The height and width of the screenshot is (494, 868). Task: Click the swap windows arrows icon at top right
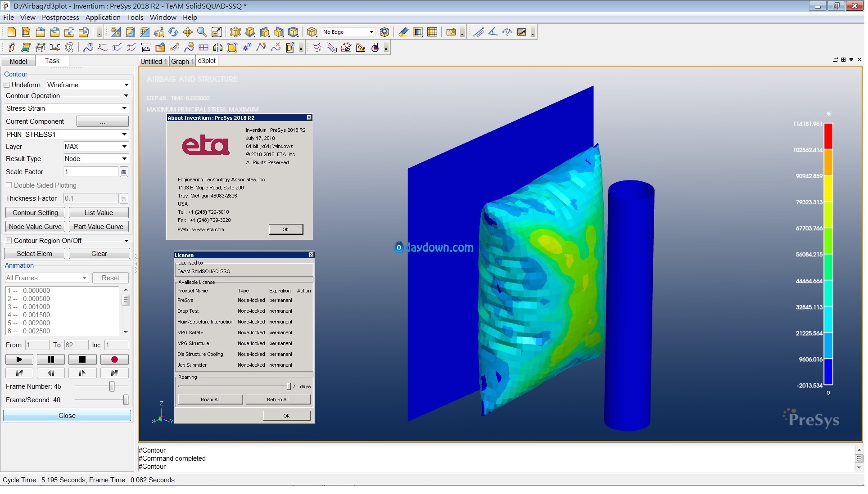tap(836, 59)
